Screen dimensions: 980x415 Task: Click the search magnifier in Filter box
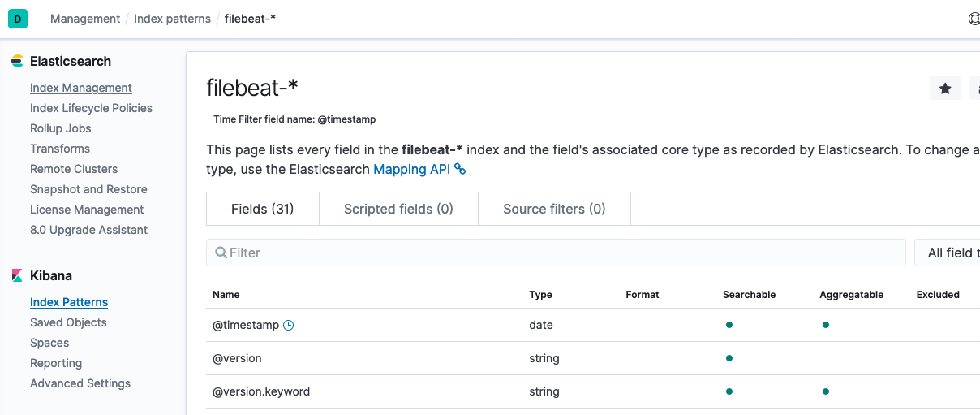221,253
